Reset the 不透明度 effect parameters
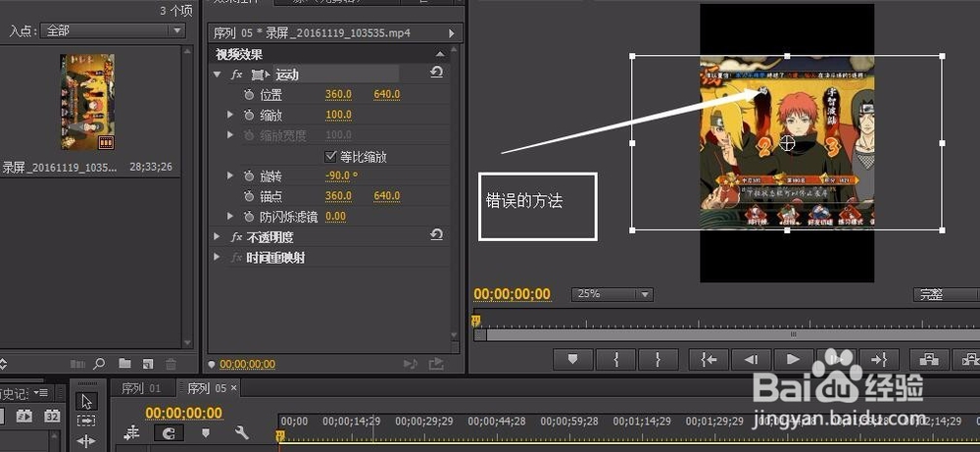 tap(436, 234)
